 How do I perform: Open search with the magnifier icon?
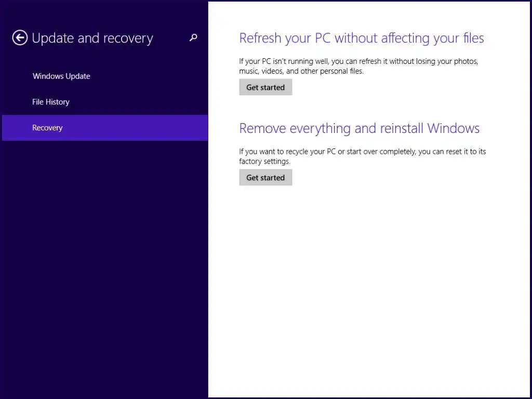click(x=193, y=37)
